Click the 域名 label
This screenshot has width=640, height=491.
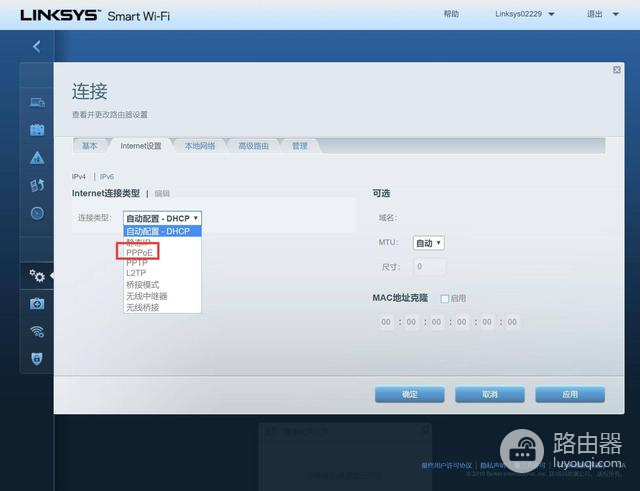[x=387, y=218]
